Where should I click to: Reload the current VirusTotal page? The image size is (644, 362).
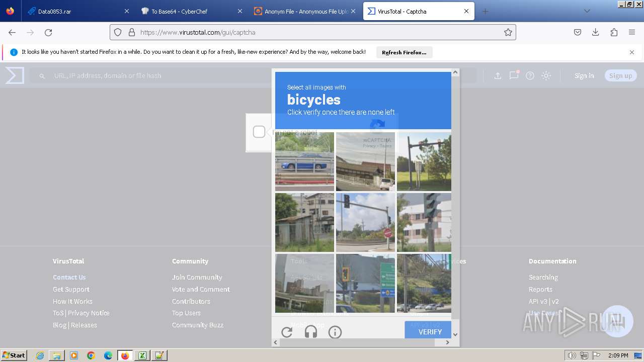48,32
